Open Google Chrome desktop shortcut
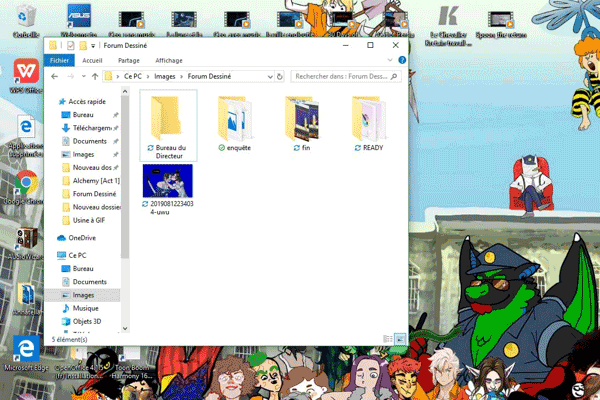This screenshot has height=400, width=600. pyautogui.click(x=26, y=187)
